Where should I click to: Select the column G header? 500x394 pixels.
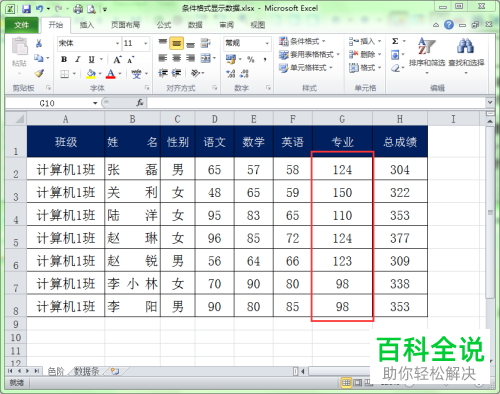(x=342, y=119)
